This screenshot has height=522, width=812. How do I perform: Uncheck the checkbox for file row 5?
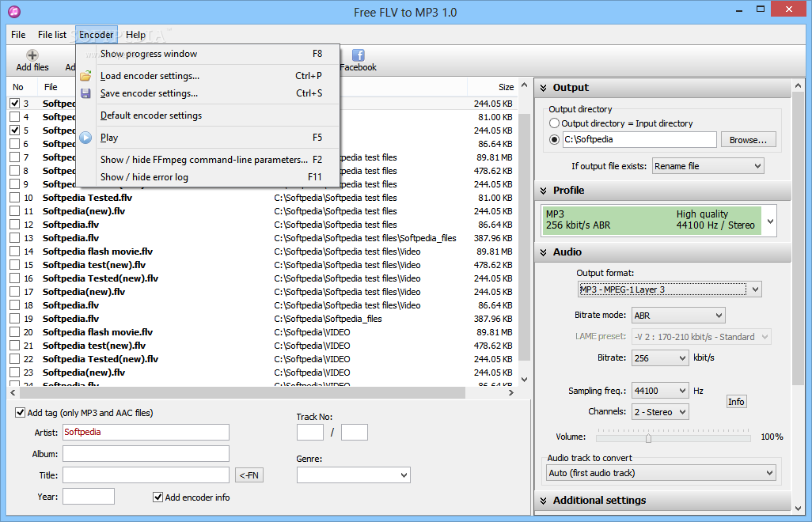(x=14, y=130)
